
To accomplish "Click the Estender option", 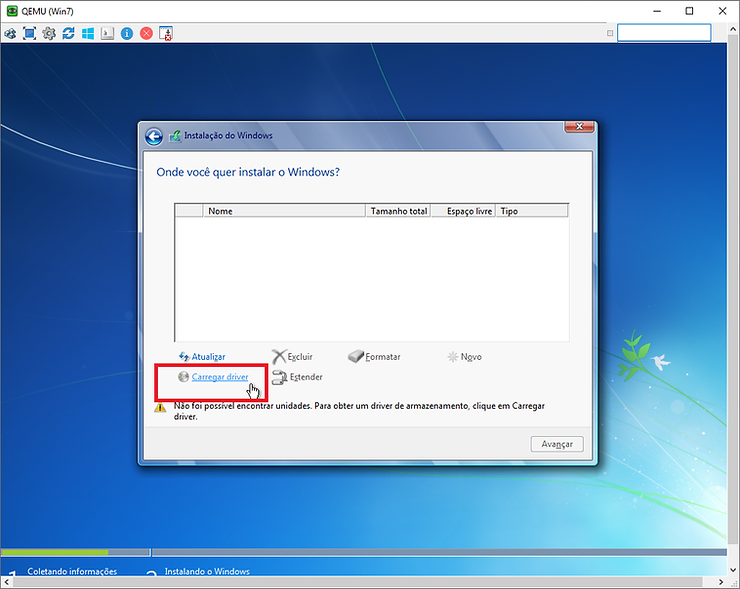I will pyautogui.click(x=306, y=377).
